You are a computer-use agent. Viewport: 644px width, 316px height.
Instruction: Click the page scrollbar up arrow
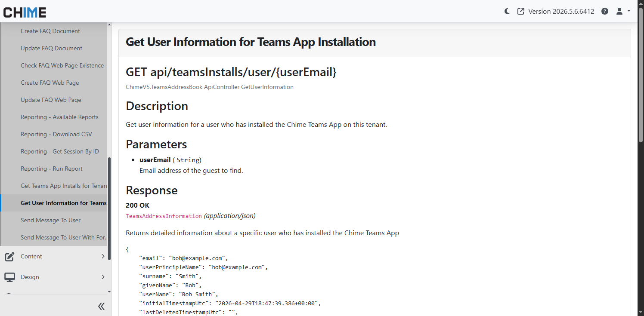(x=641, y=3)
